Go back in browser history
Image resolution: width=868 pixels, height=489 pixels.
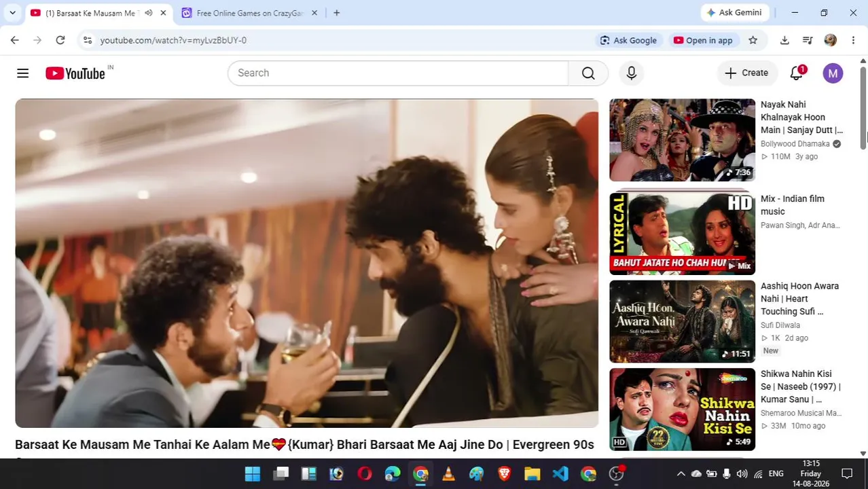click(x=15, y=40)
